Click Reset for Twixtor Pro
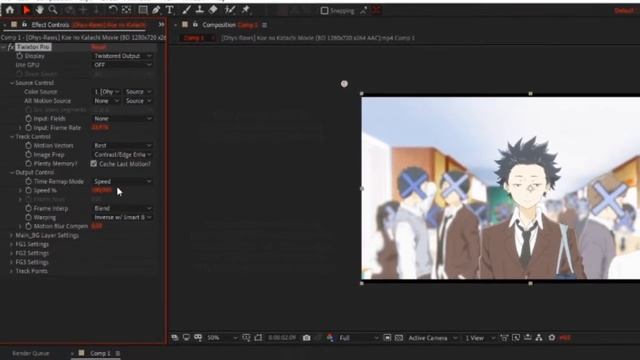Image resolution: width=640 pixels, height=360 pixels. tap(99, 47)
